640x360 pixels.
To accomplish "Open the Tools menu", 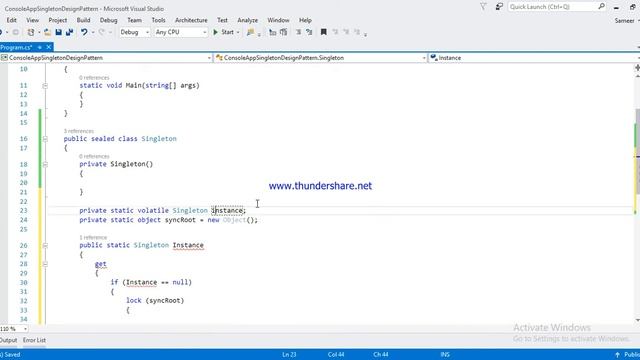I will (x=158, y=20).
